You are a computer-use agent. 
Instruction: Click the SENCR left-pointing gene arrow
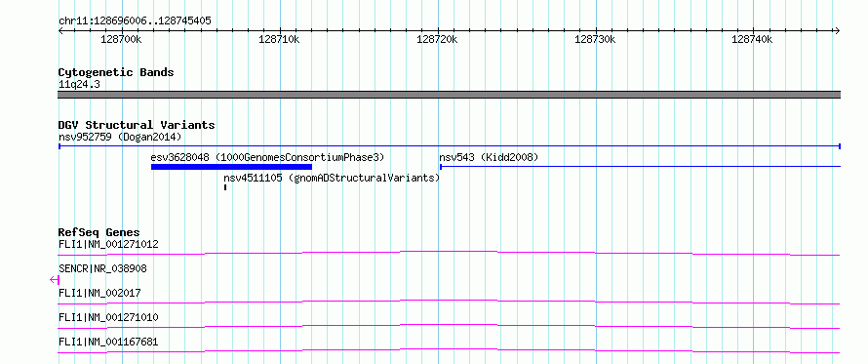(55, 280)
